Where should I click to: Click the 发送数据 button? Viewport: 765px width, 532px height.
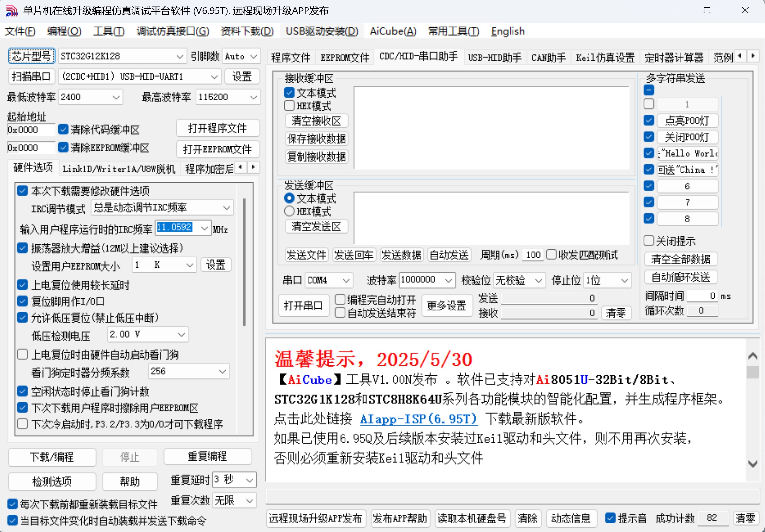pyautogui.click(x=401, y=255)
